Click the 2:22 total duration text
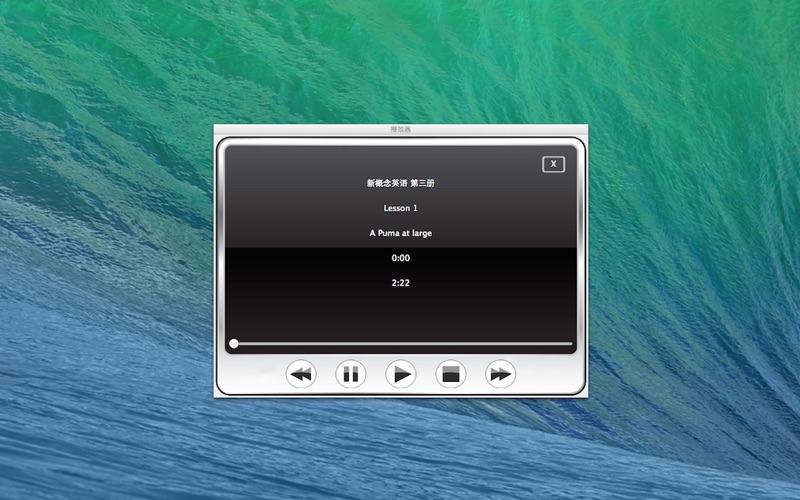800x500 pixels. [x=401, y=283]
